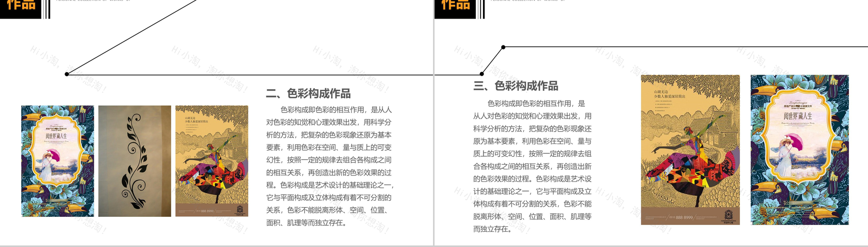
Task: Click the large toucan floral poster in section three
Action: (x=800, y=150)
